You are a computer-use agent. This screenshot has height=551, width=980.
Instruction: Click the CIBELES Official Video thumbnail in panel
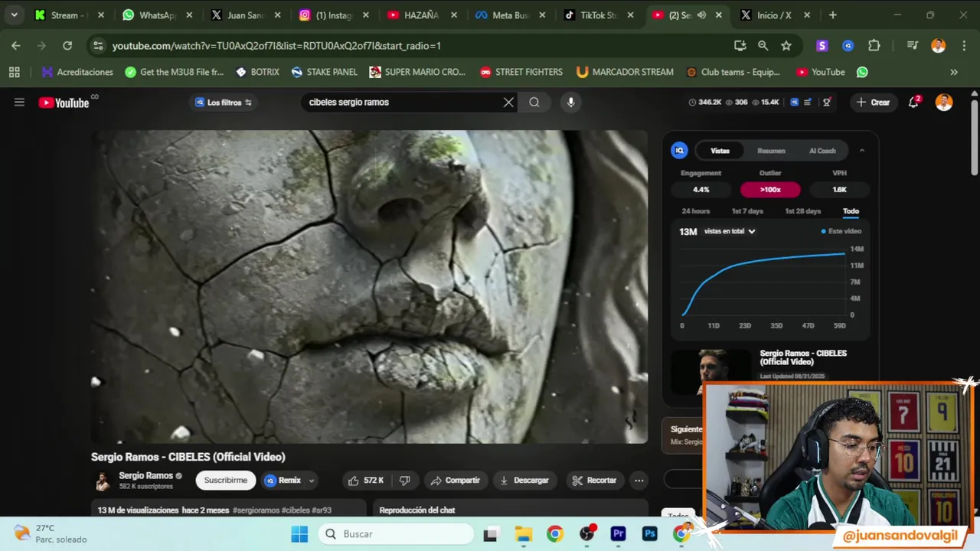(711, 371)
